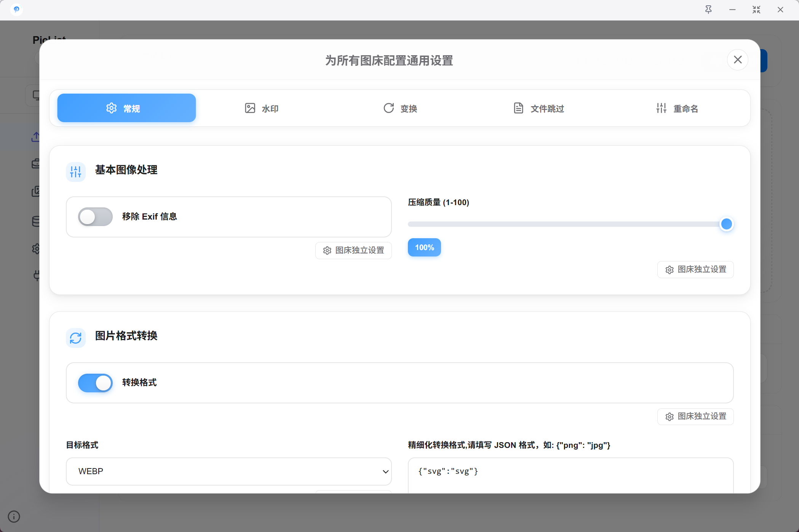Minimize the application window
This screenshot has width=799, height=532.
click(x=732, y=10)
